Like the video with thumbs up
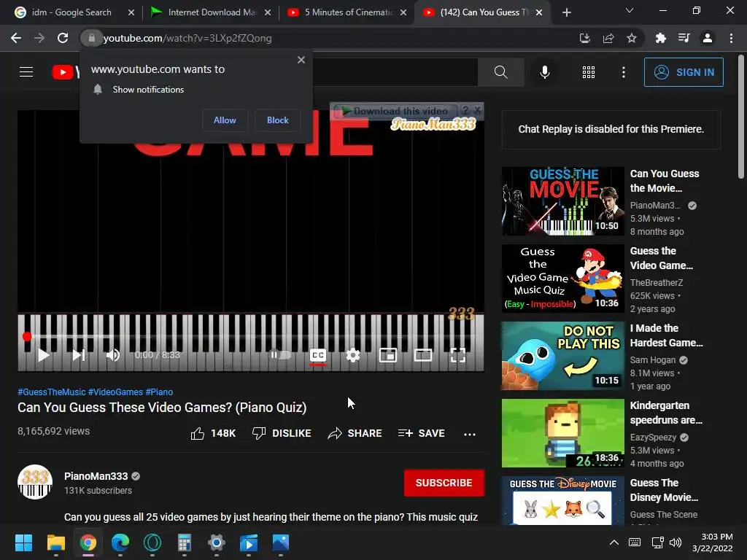The image size is (747, 560). [213, 433]
